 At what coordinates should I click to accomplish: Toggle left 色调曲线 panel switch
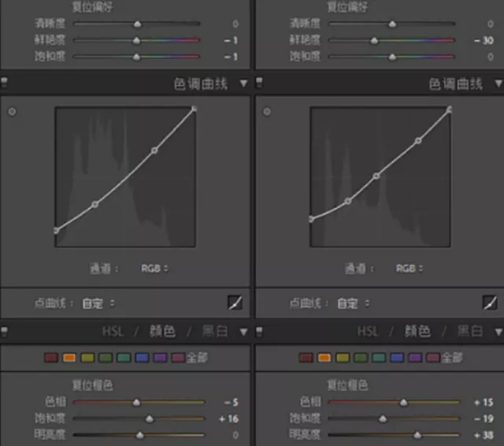4,83
